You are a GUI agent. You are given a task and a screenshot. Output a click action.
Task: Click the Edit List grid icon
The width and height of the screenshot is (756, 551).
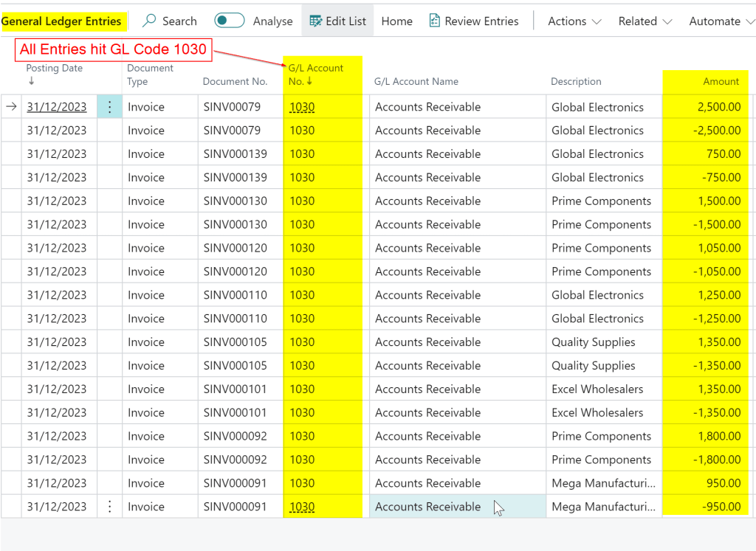coord(315,21)
